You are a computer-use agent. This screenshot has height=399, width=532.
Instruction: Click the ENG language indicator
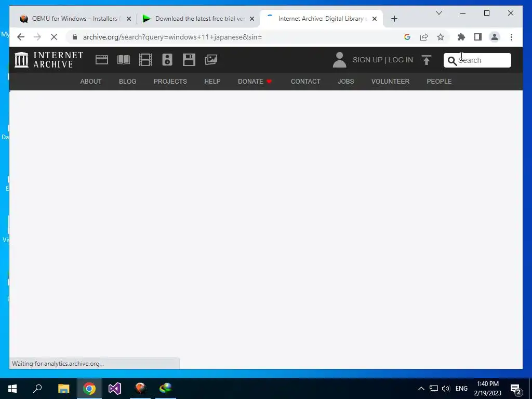click(461, 389)
